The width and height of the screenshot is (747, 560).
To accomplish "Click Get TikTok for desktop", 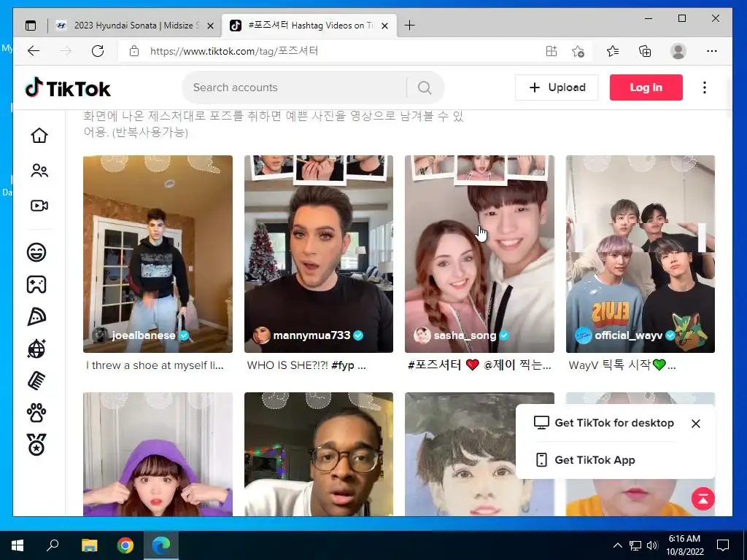I will pos(603,423).
